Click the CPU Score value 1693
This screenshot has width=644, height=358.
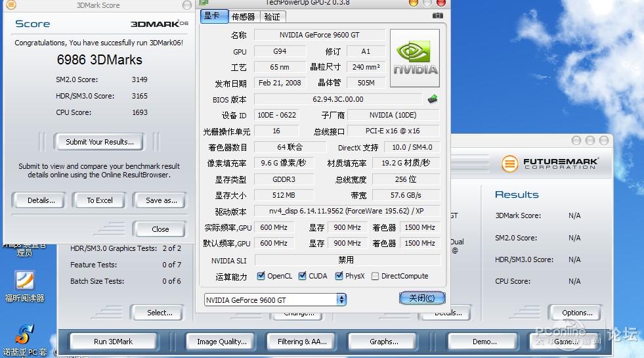point(140,112)
